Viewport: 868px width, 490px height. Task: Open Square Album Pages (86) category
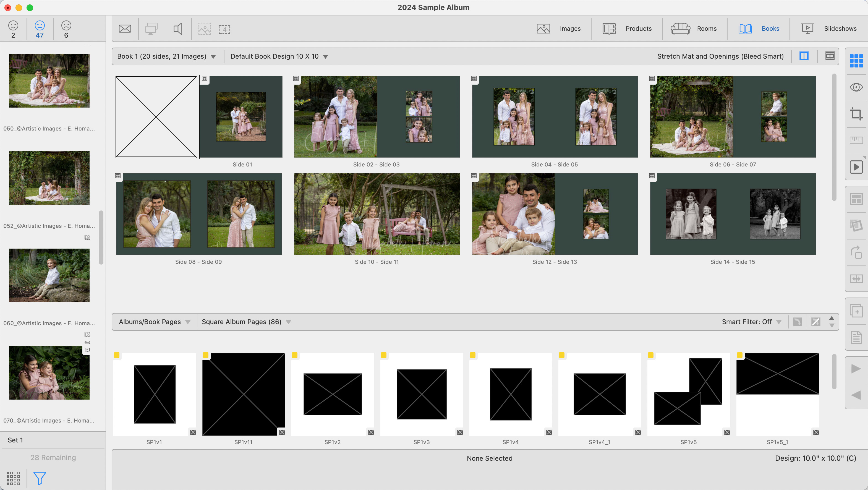pos(246,322)
